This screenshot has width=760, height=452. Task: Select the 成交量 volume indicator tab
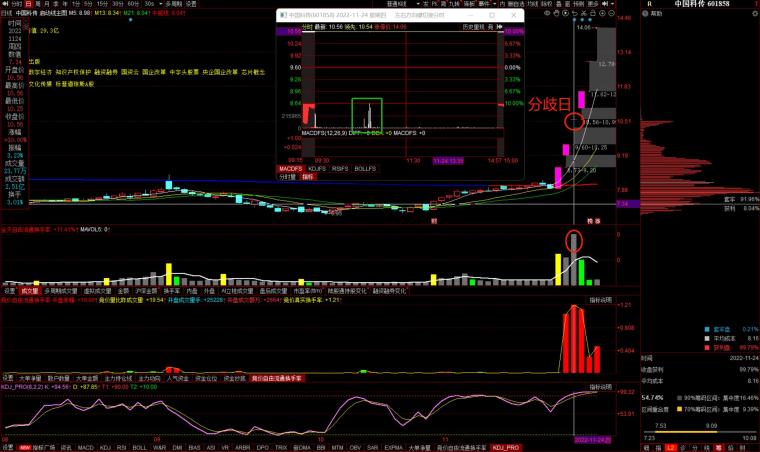(30, 291)
